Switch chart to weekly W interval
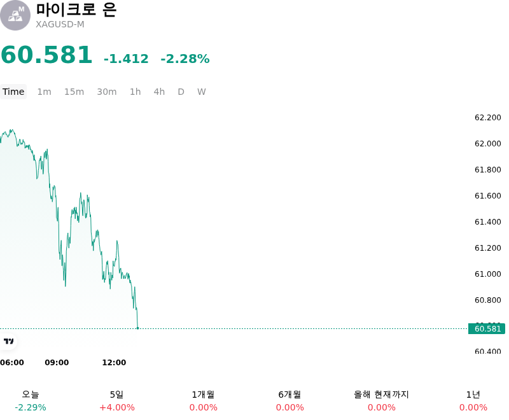 point(201,92)
